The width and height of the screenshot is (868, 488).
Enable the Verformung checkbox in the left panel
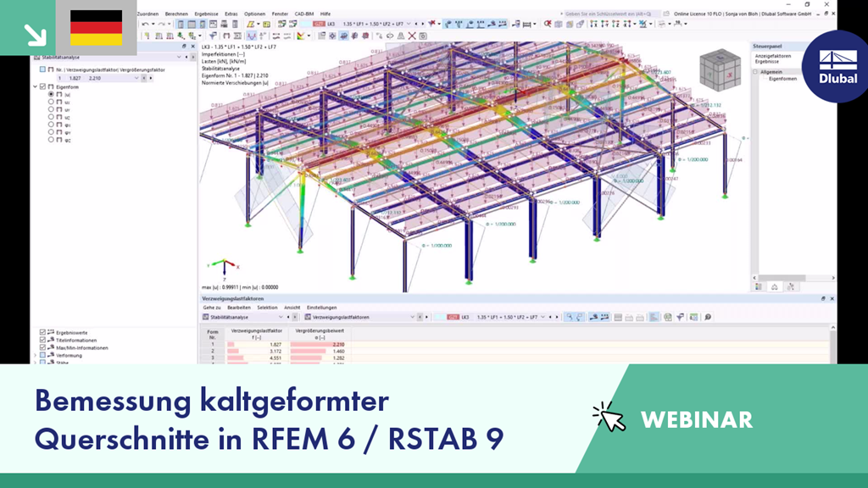coord(42,356)
